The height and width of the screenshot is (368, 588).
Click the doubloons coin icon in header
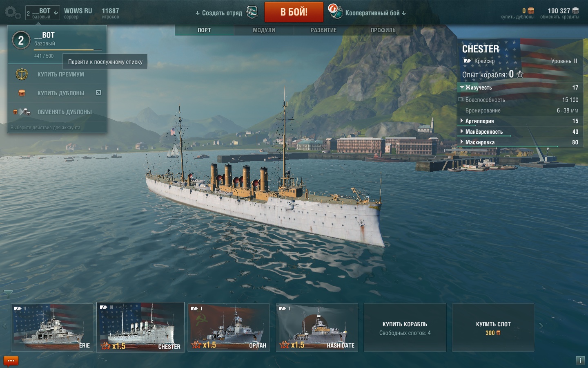click(x=531, y=11)
